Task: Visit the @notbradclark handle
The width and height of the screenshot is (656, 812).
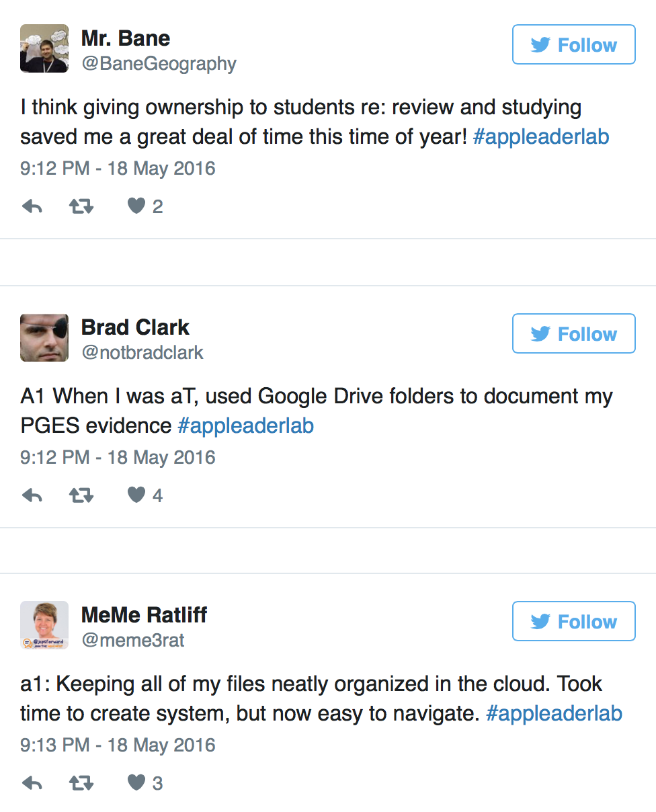Action: coord(142,352)
